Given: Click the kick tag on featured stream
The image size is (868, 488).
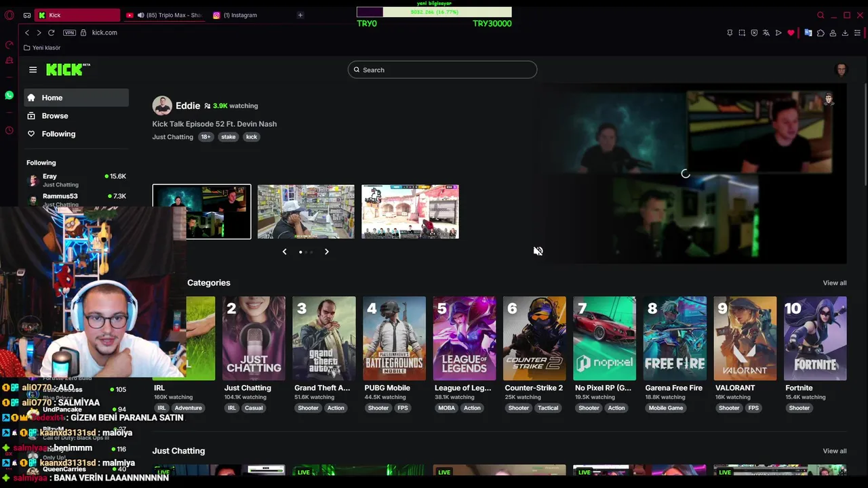Looking at the screenshot, I should point(252,137).
